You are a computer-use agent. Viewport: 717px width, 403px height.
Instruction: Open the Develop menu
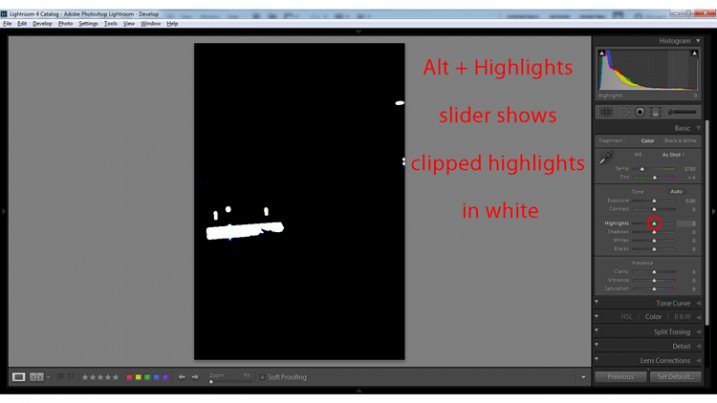[x=42, y=23]
